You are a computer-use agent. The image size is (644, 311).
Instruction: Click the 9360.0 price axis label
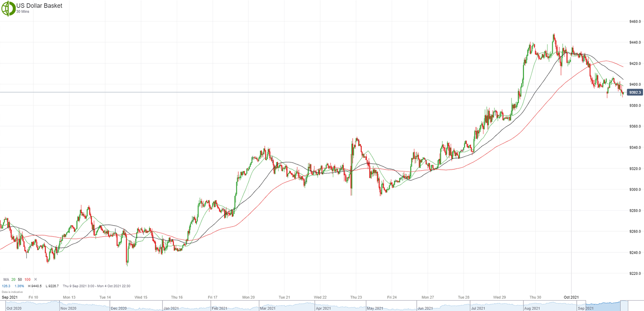coord(635,127)
